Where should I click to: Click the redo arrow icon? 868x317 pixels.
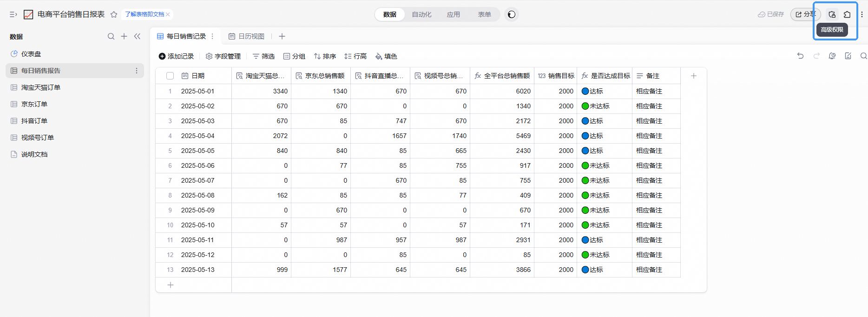pyautogui.click(x=816, y=56)
